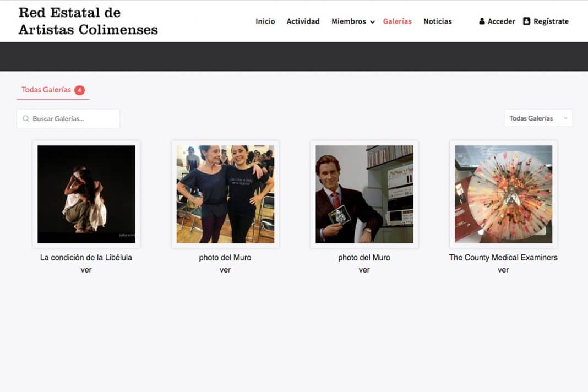This screenshot has height=392, width=588.
Task: Open the Miembros menu
Action: (349, 21)
